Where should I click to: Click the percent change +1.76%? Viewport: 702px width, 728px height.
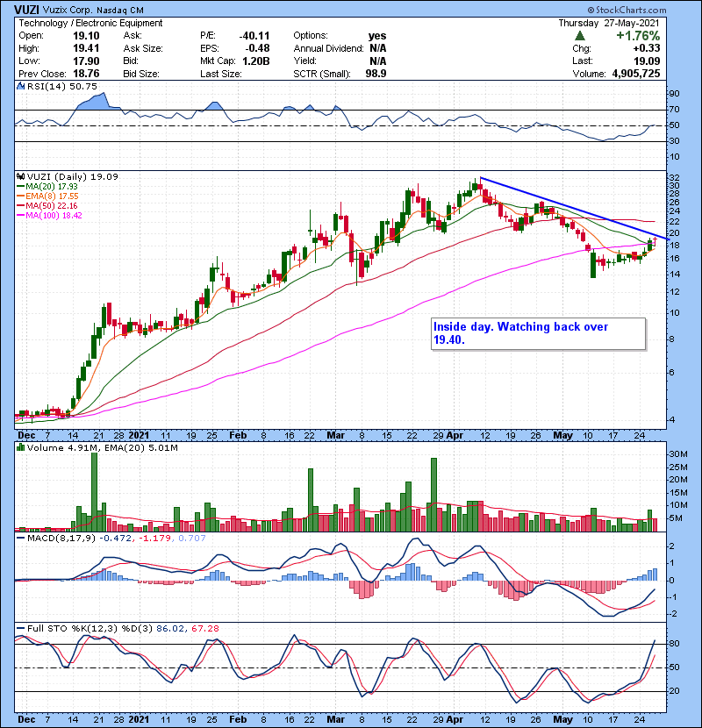[638, 36]
